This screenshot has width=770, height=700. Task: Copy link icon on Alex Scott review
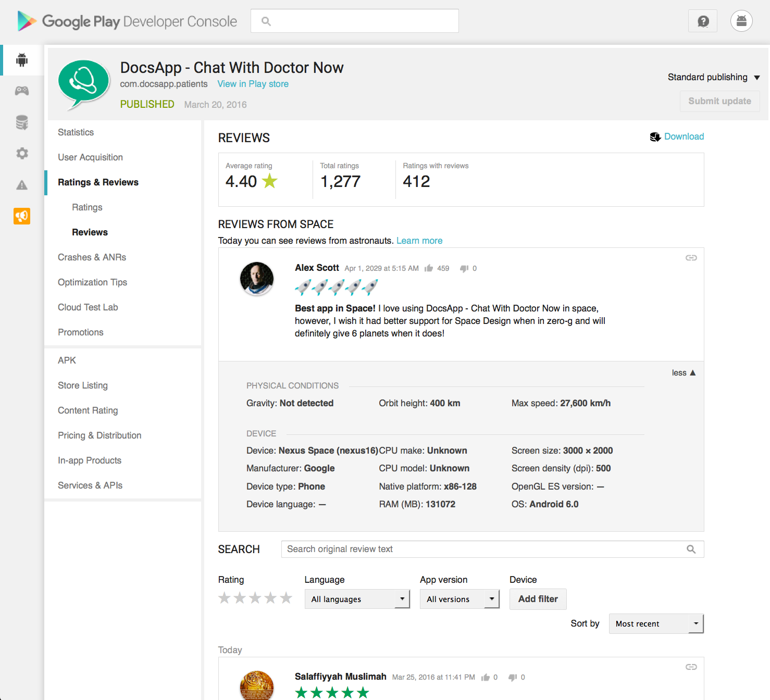coord(691,258)
